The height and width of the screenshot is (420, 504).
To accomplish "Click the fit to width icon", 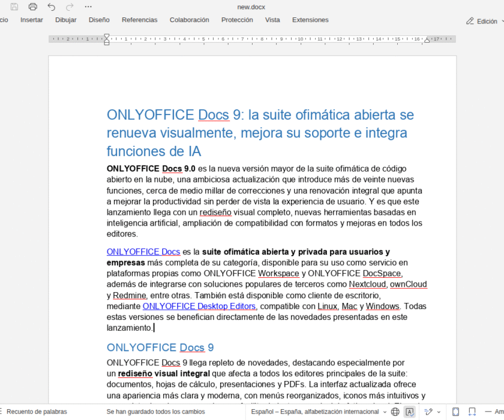I will (x=472, y=412).
